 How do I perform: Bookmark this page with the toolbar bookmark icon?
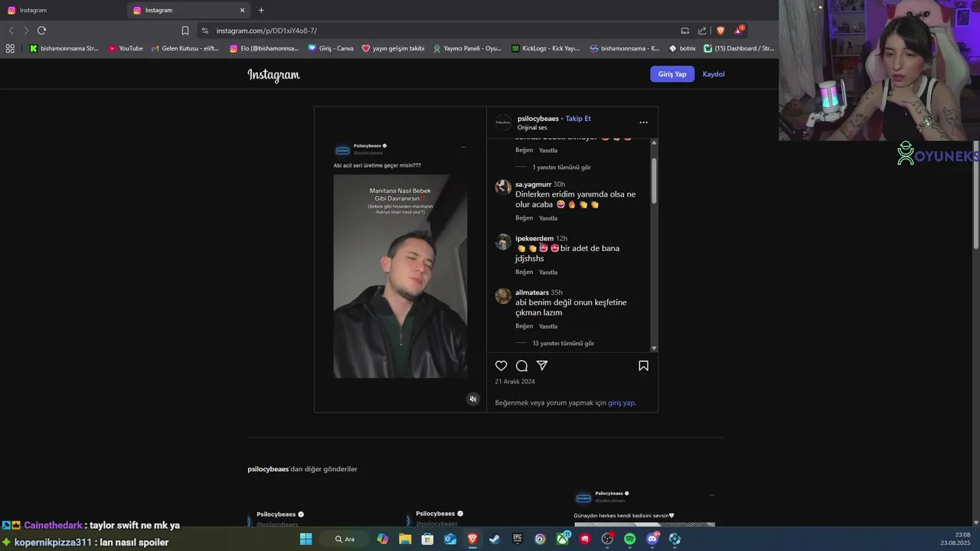(185, 31)
